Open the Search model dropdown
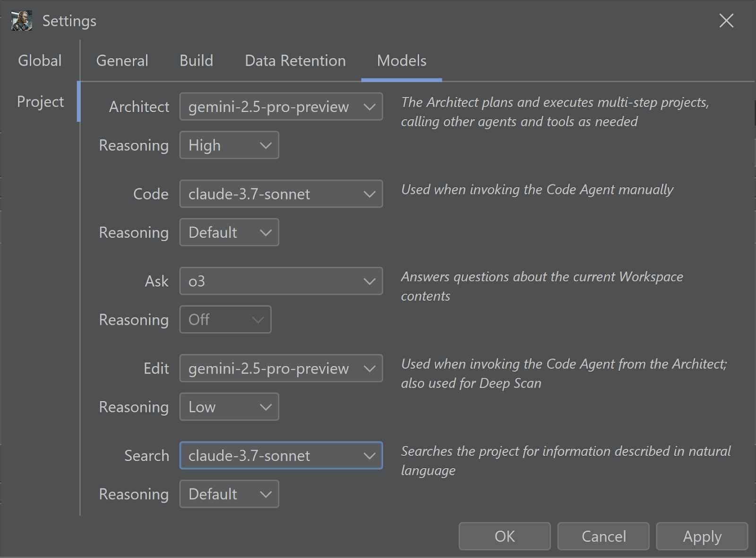Screen dimensions: 756x558 281,456
